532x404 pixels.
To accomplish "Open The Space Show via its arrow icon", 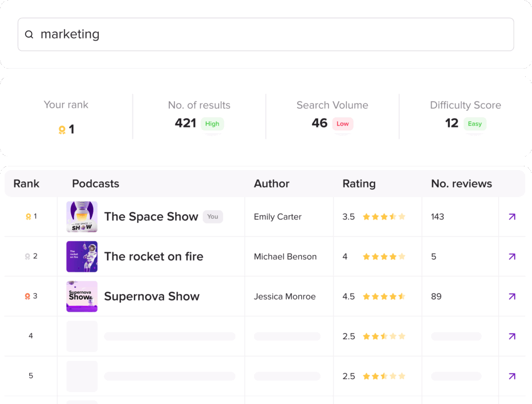I will point(512,217).
